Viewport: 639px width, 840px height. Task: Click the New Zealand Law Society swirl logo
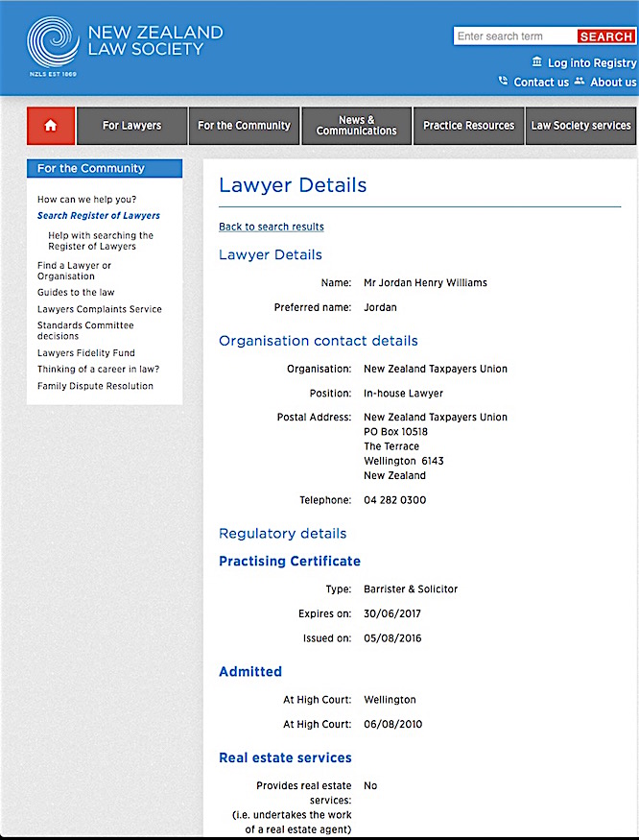(x=53, y=42)
